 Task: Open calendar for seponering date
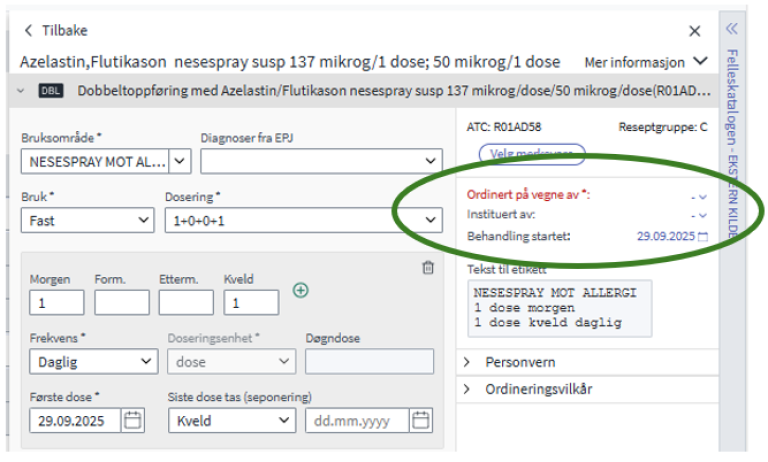coord(421,420)
